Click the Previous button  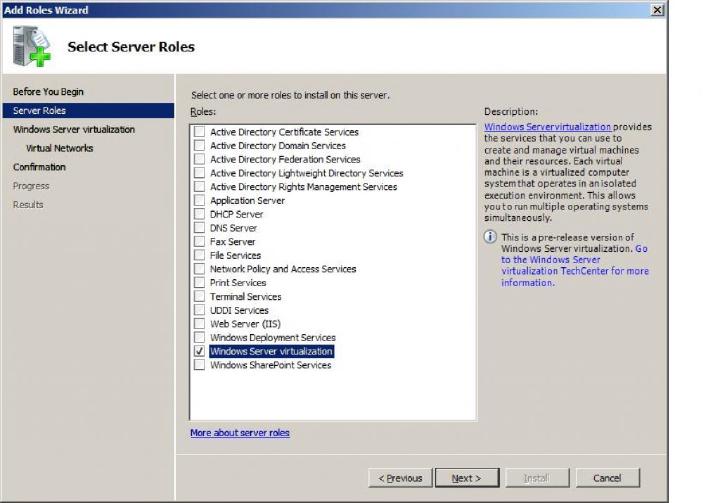tap(400, 478)
